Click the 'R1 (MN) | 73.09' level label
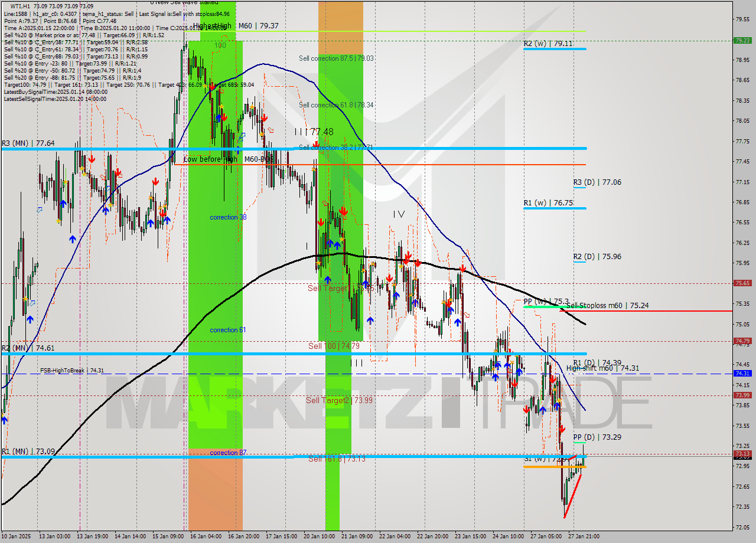 28,452
